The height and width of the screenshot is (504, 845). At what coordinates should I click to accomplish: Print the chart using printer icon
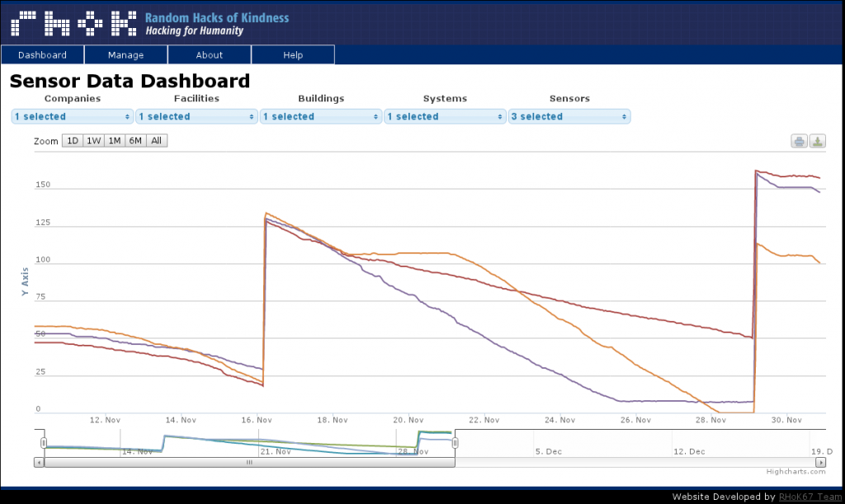(799, 141)
